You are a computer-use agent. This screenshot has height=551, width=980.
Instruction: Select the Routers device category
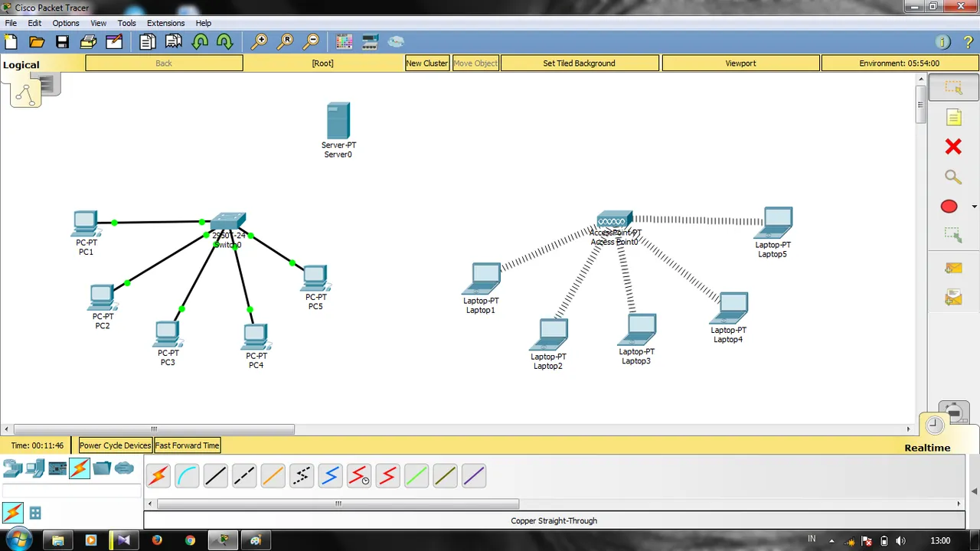point(12,468)
